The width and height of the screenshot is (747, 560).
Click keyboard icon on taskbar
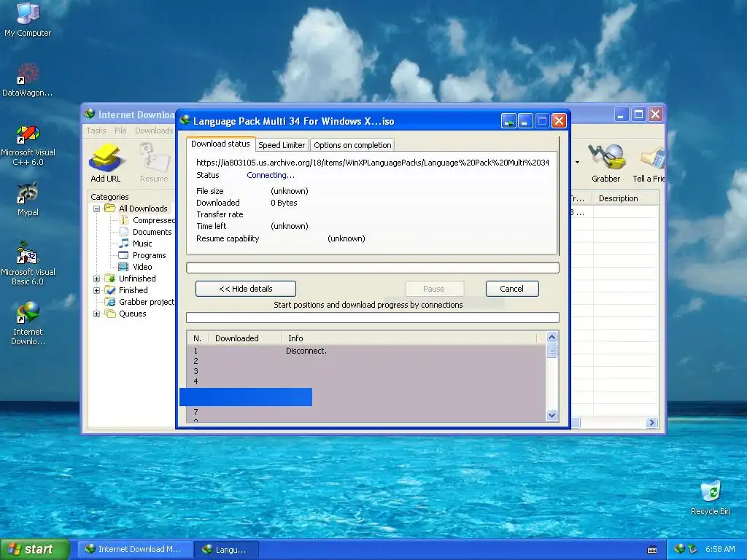652,550
